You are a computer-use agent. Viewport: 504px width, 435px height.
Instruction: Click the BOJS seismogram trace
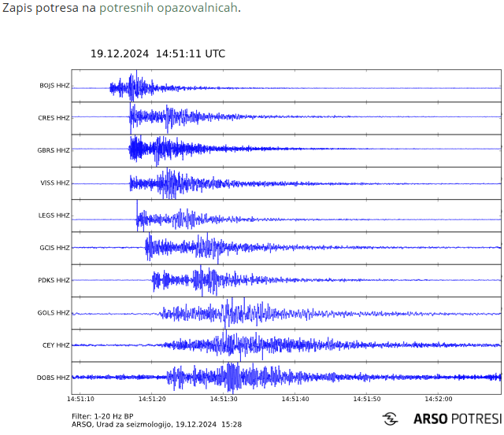[286, 86]
